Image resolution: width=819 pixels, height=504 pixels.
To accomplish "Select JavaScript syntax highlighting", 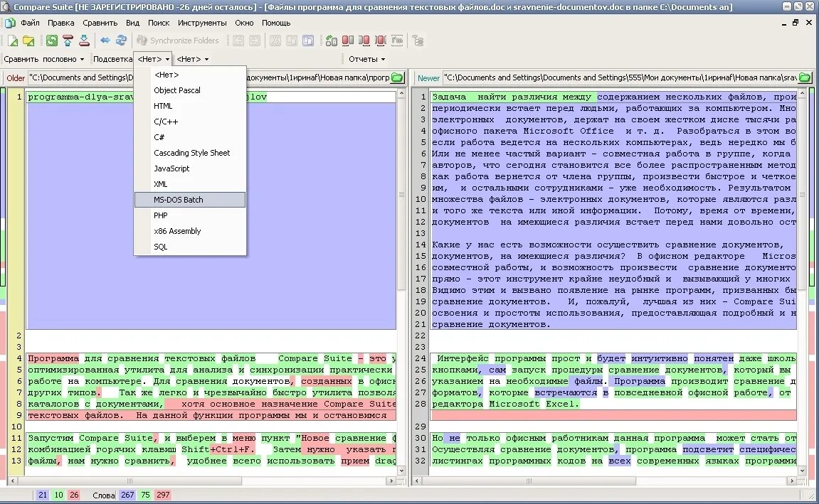I will pos(189,168).
